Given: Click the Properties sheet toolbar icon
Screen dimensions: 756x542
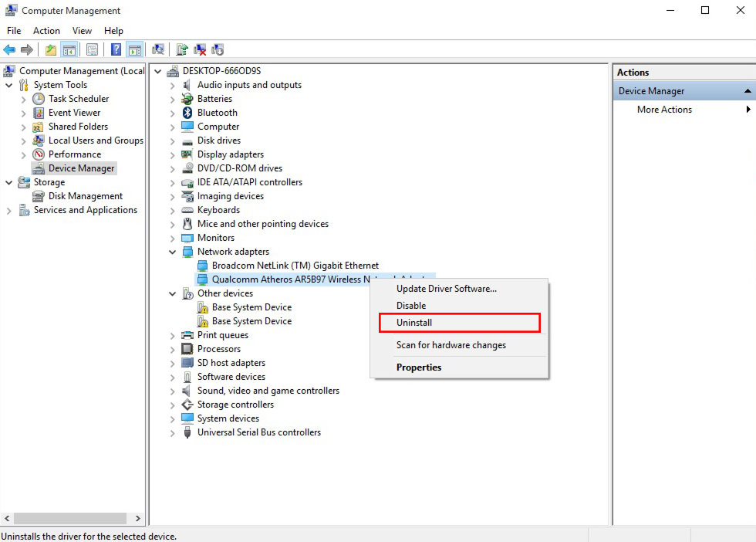Looking at the screenshot, I should 92,49.
